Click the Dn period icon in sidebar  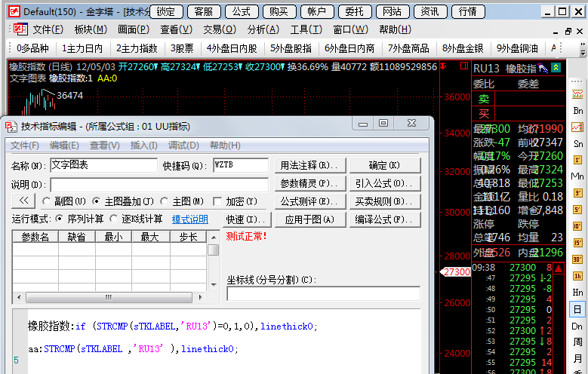point(578,326)
